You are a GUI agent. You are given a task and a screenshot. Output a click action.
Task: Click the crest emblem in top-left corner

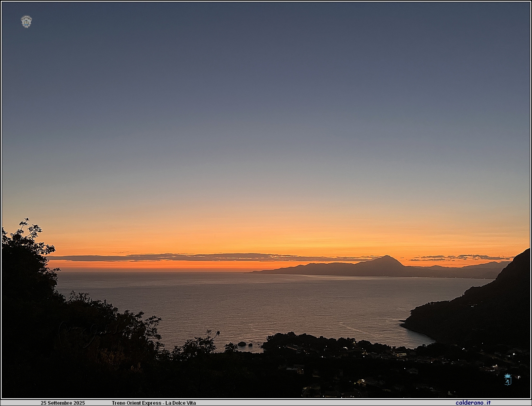26,21
